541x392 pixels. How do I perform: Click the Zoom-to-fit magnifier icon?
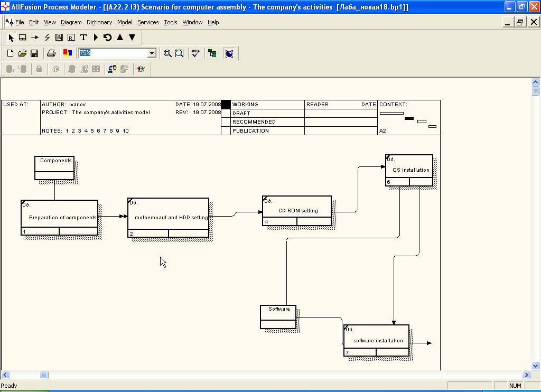[180, 53]
